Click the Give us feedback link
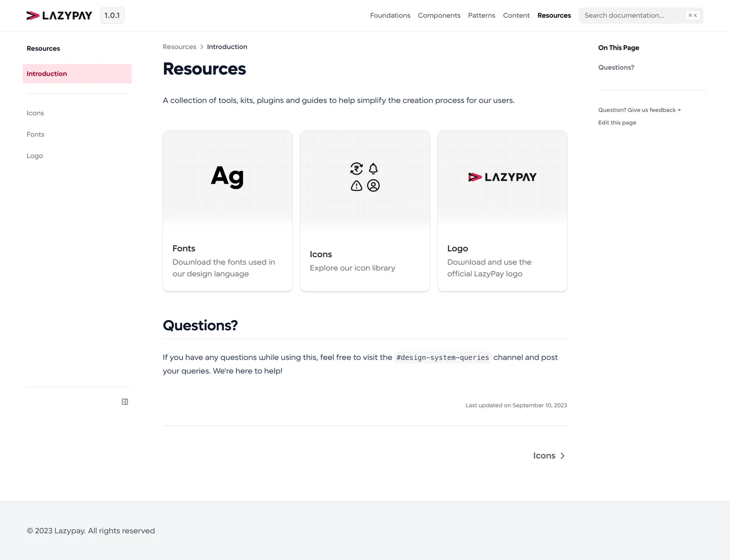This screenshot has width=730, height=560. click(639, 110)
